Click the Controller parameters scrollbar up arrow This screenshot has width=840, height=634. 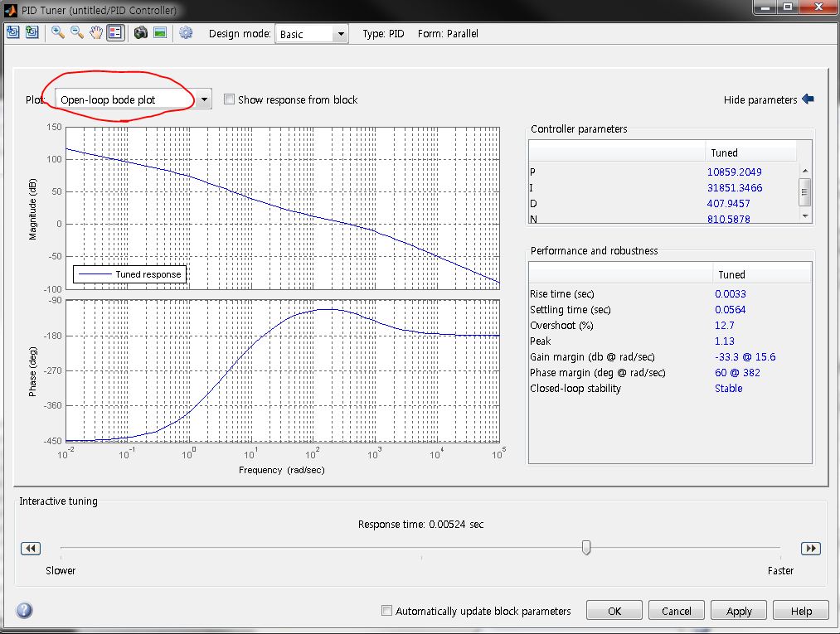(804, 170)
